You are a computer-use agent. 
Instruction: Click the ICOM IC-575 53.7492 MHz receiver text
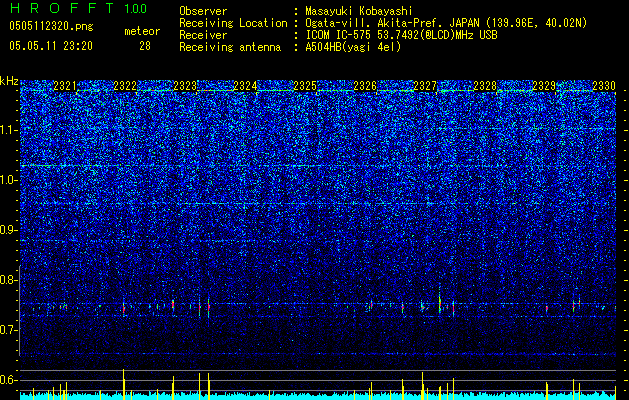401,35
